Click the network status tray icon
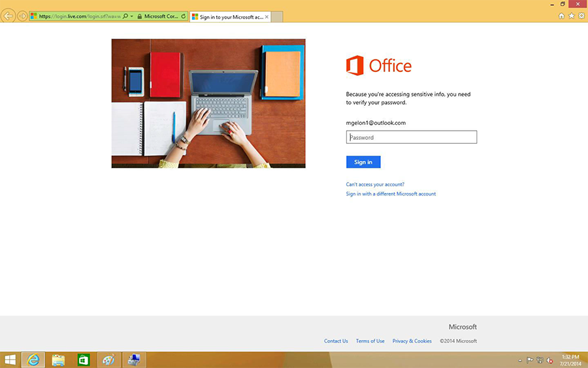588x368 pixels. tap(540, 361)
